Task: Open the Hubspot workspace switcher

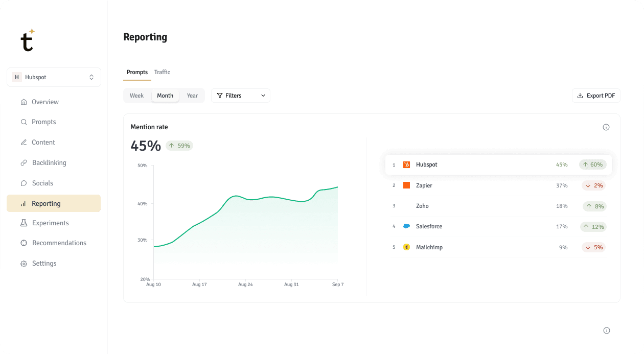Action: [x=54, y=77]
